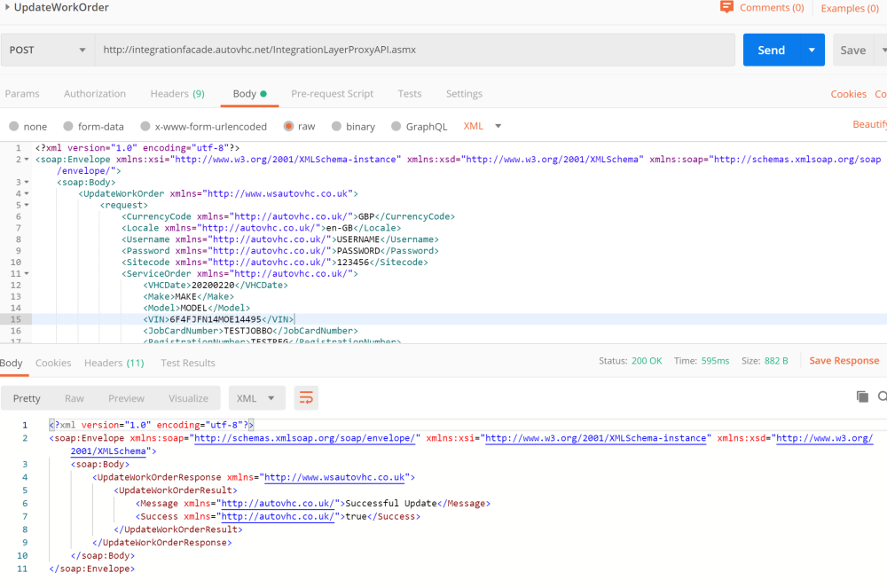This screenshot has width=887, height=588.
Task: Click the Successful Update message text
Action: pos(391,503)
